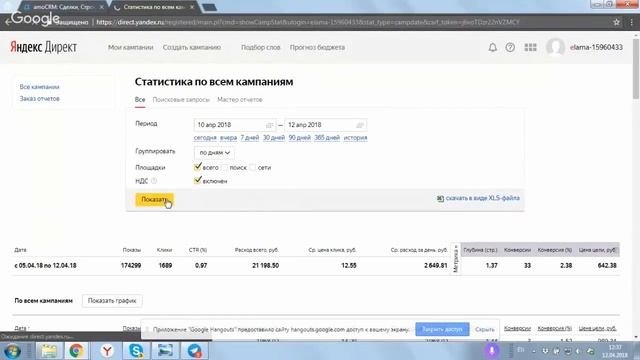The image size is (640, 360).
Task: Open Прогноз бюджета in top navigation
Action: [x=317, y=47]
